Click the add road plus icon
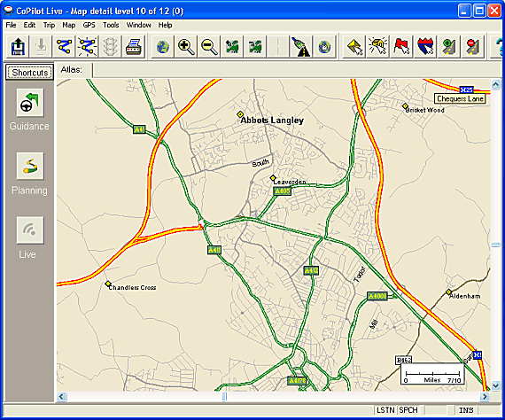 [449, 47]
